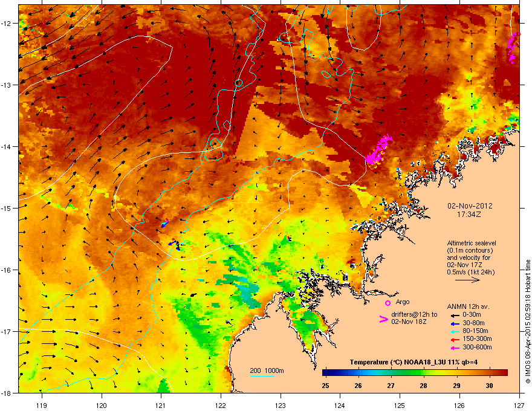532x411 pixels.
Task: Click the 'and velocity for' text
Action: [x=468, y=257]
